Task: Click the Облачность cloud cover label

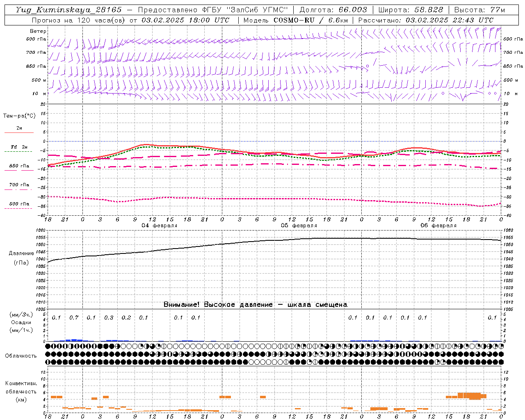Action: click(21, 356)
